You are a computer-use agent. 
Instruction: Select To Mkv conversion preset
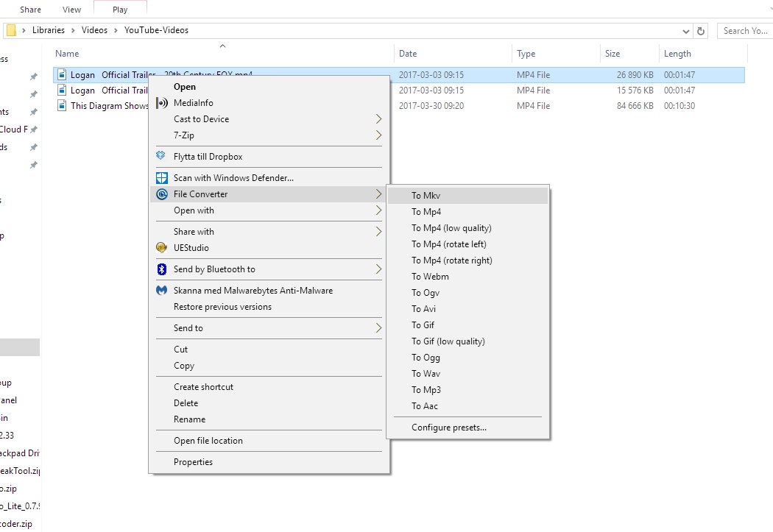467,196
